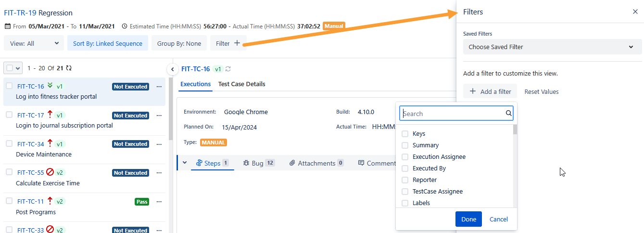644x233 pixels.
Task: Open the FIT-TR-19 test run link
Action: coord(20,13)
